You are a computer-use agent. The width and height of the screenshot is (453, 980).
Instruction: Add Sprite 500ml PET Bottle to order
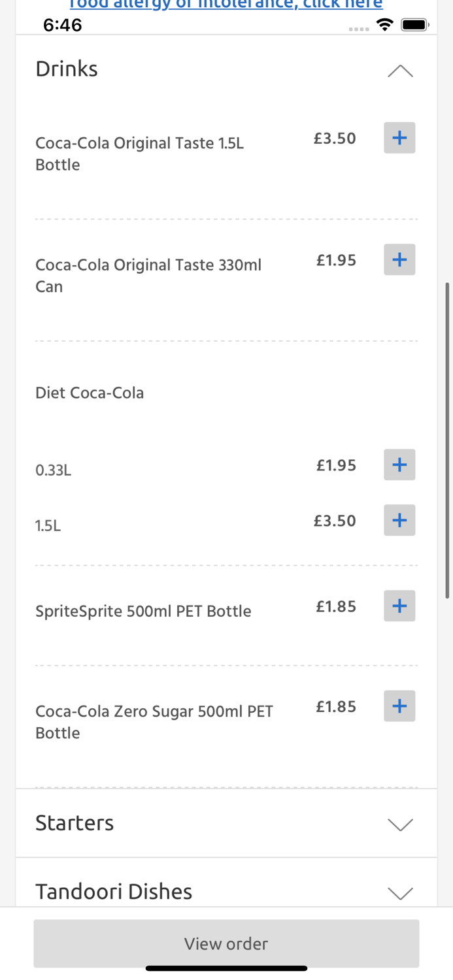click(399, 606)
